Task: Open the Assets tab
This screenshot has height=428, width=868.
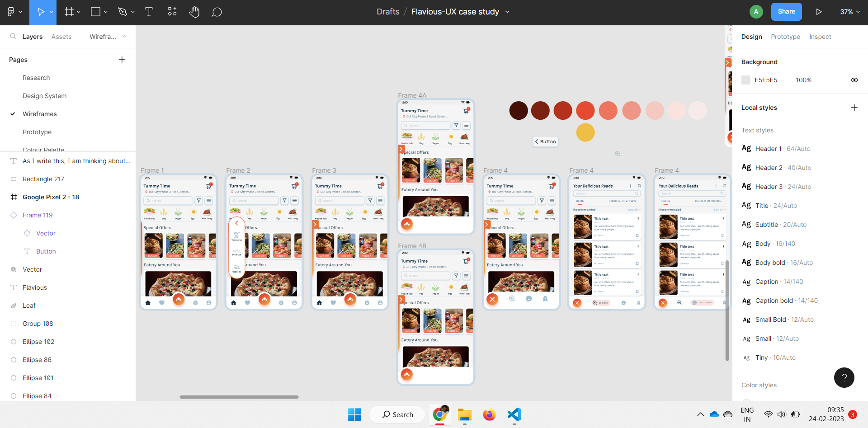Action: [x=61, y=37]
